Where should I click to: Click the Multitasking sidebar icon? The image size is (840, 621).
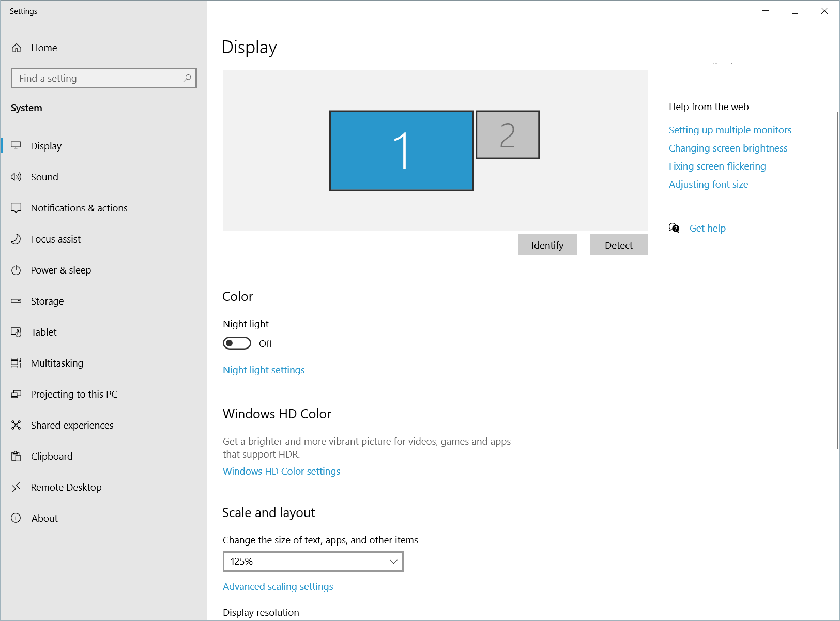pos(16,363)
